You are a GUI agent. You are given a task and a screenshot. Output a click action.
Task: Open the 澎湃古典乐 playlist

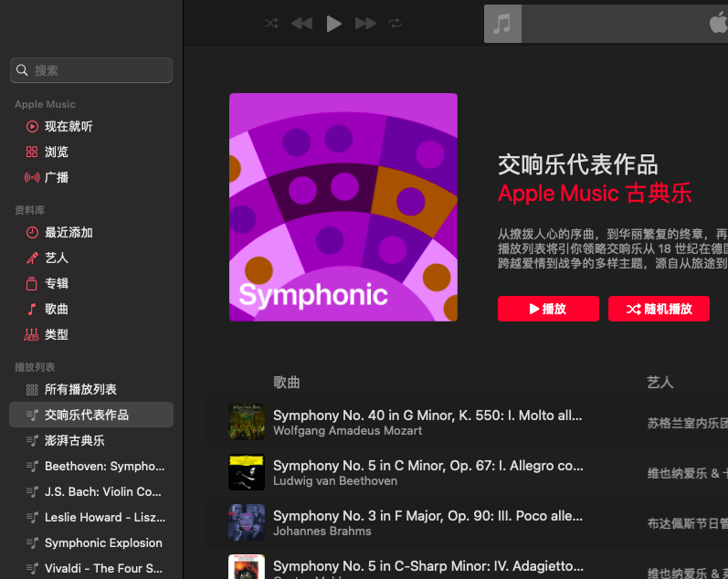pos(91,440)
